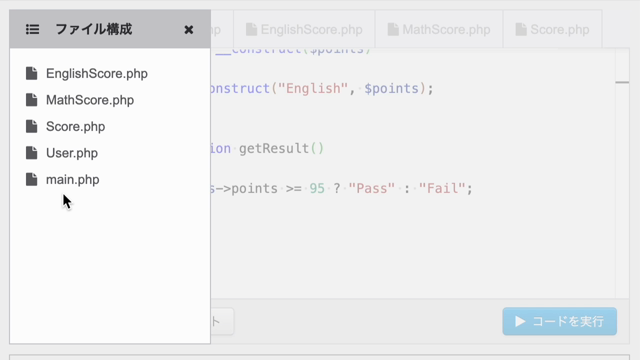Viewport: 640px width, 360px height.
Task: Open main.php from the file list
Action: (x=73, y=180)
